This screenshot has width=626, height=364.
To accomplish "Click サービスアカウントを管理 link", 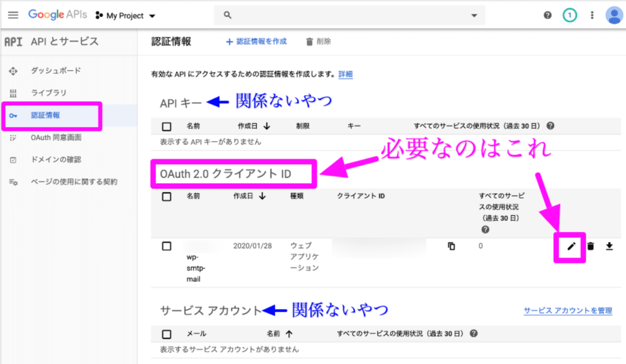I will [568, 309].
